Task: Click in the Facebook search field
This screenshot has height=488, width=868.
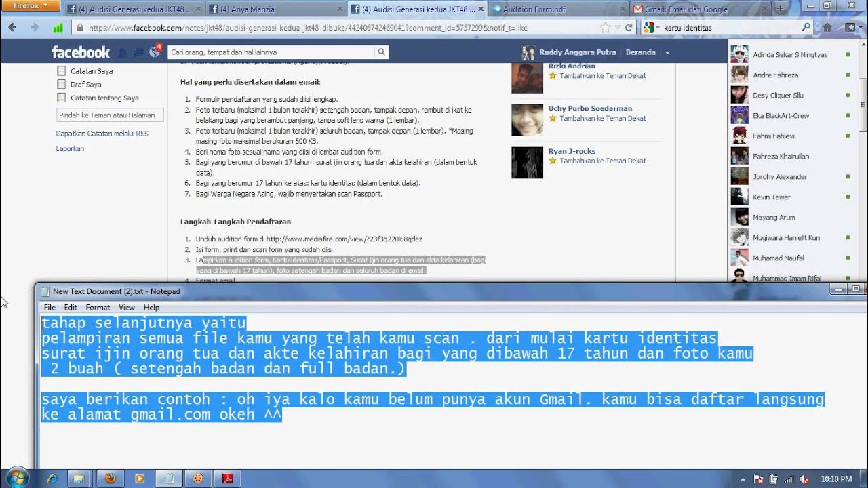Action: click(271, 52)
